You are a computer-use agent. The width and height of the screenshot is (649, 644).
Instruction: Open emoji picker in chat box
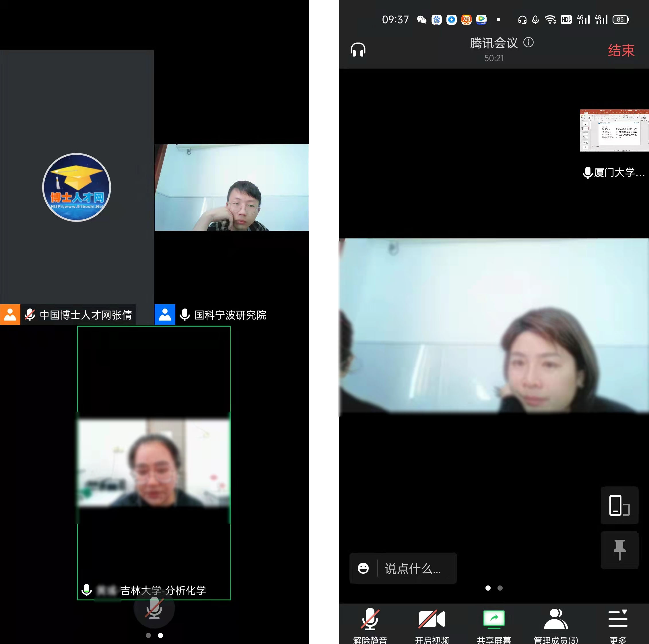tap(363, 568)
